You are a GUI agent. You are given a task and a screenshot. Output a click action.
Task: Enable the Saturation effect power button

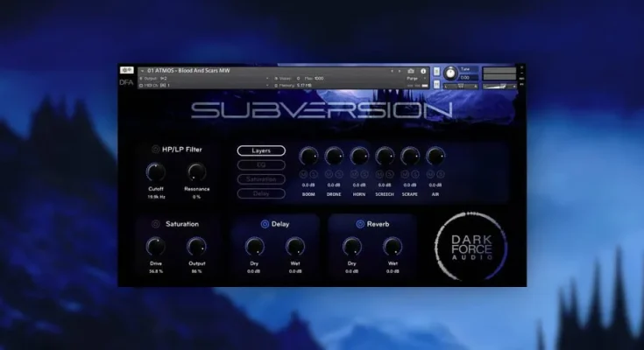coord(157,224)
